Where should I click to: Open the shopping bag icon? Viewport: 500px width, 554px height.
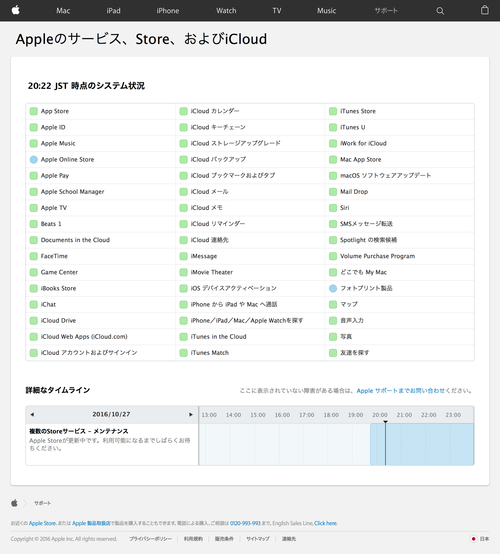coord(485,10)
